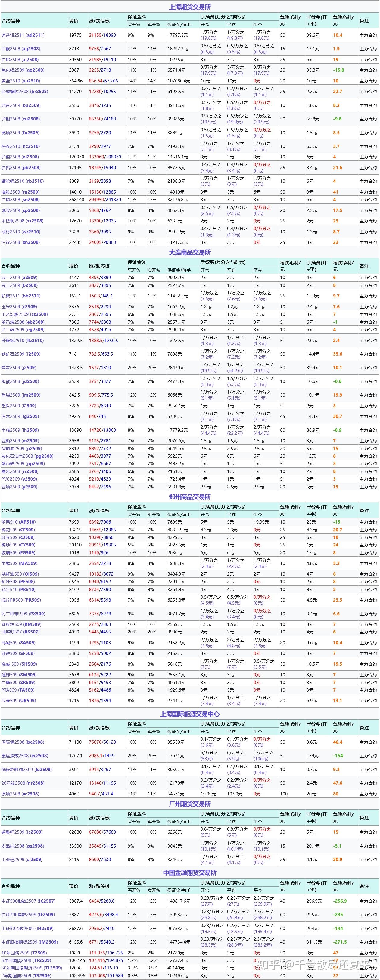Image resolution: width=380 pixels, height=980 pixels.
Task: Click the 上海期货交易所 section heading
Action: pos(190,7)
